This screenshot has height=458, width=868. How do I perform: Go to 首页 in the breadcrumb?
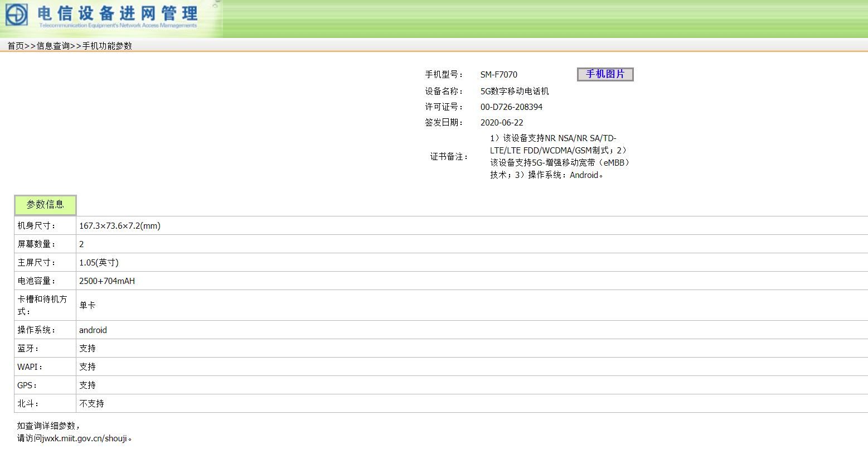click(16, 46)
